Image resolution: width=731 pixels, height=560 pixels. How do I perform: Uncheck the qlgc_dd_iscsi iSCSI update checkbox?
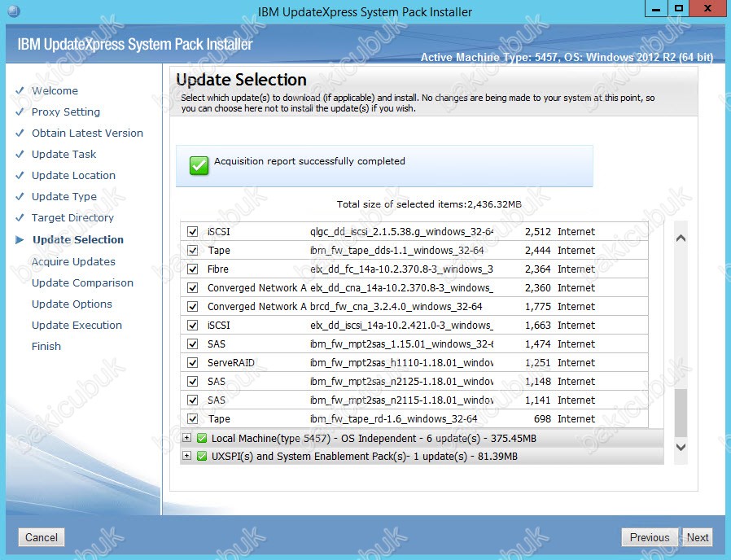193,231
